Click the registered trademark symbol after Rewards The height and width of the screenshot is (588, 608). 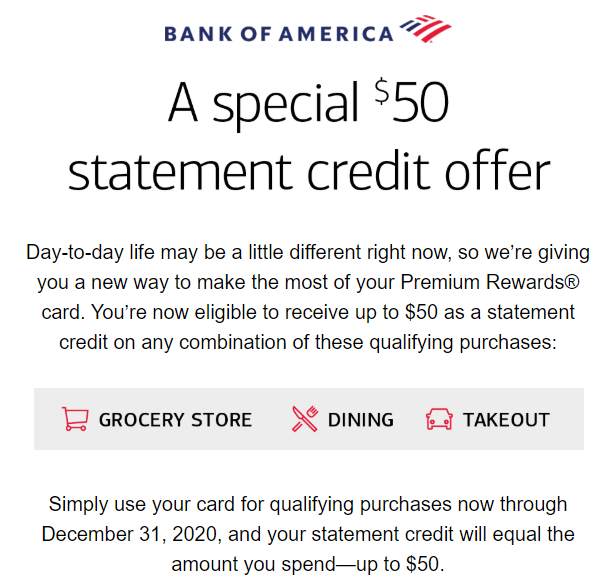pyautogui.click(x=572, y=282)
